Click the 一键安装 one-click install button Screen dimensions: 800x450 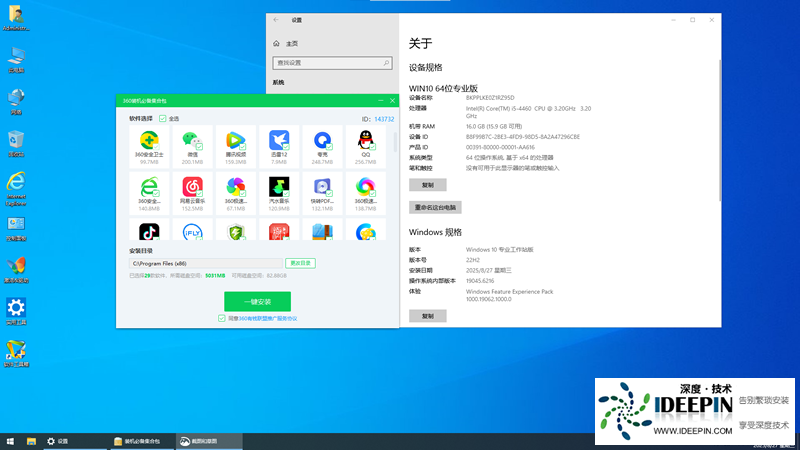[257, 302]
